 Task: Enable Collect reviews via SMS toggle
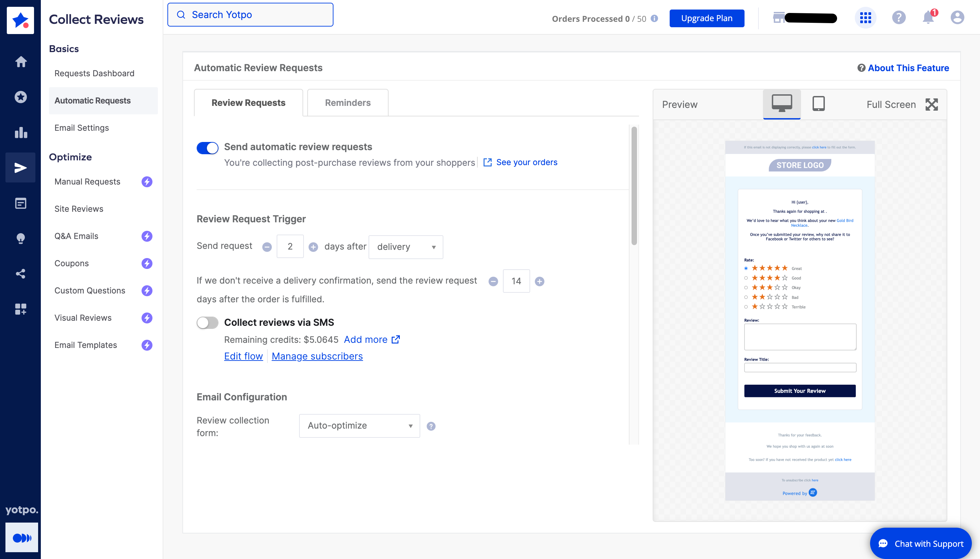tap(207, 322)
